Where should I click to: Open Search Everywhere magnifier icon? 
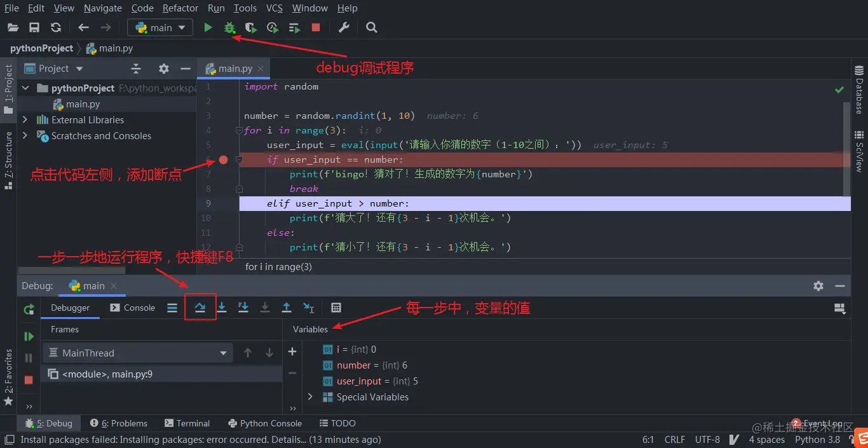[x=372, y=27]
